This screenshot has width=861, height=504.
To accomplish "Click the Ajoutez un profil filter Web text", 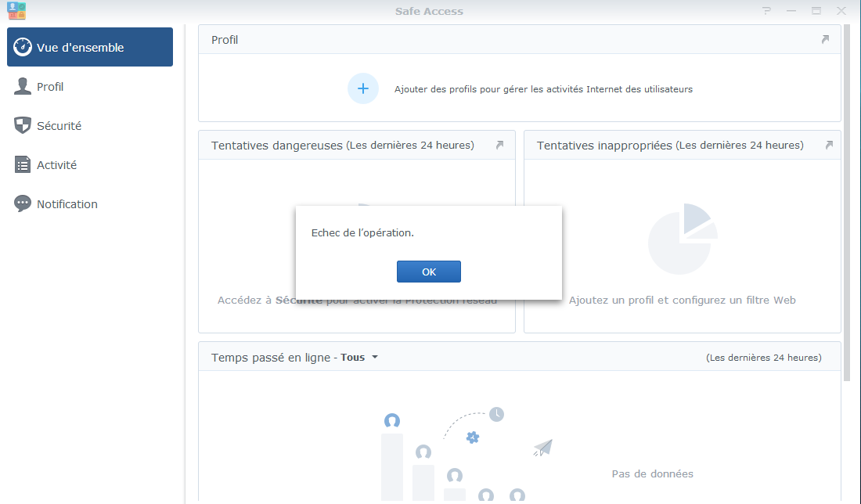I will [682, 300].
